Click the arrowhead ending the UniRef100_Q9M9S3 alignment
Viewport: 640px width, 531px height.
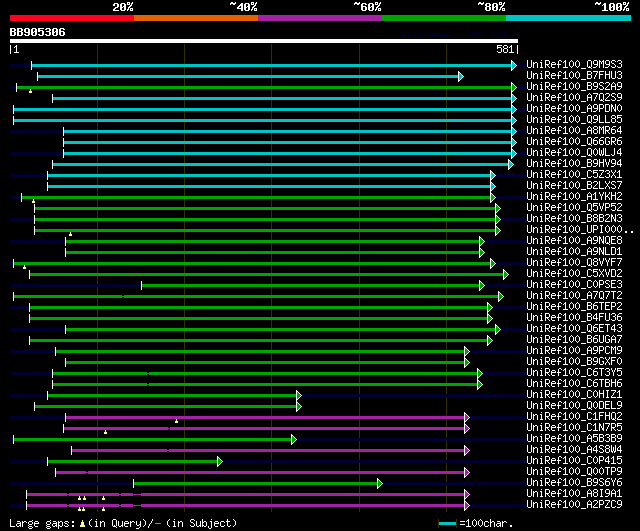(x=514, y=65)
